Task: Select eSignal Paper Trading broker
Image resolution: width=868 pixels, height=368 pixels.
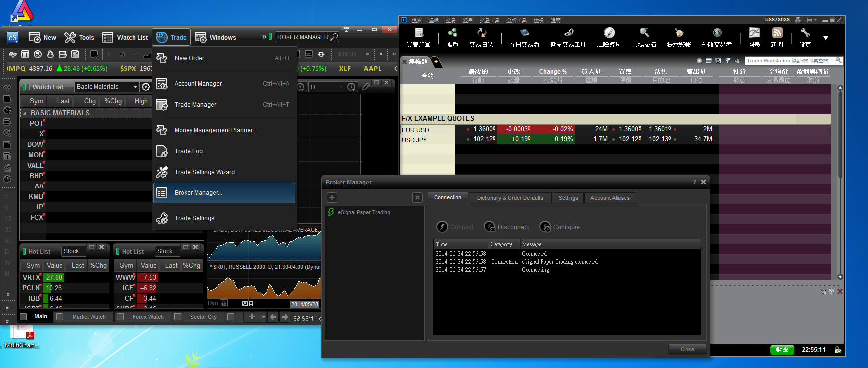Action: [x=375, y=212]
